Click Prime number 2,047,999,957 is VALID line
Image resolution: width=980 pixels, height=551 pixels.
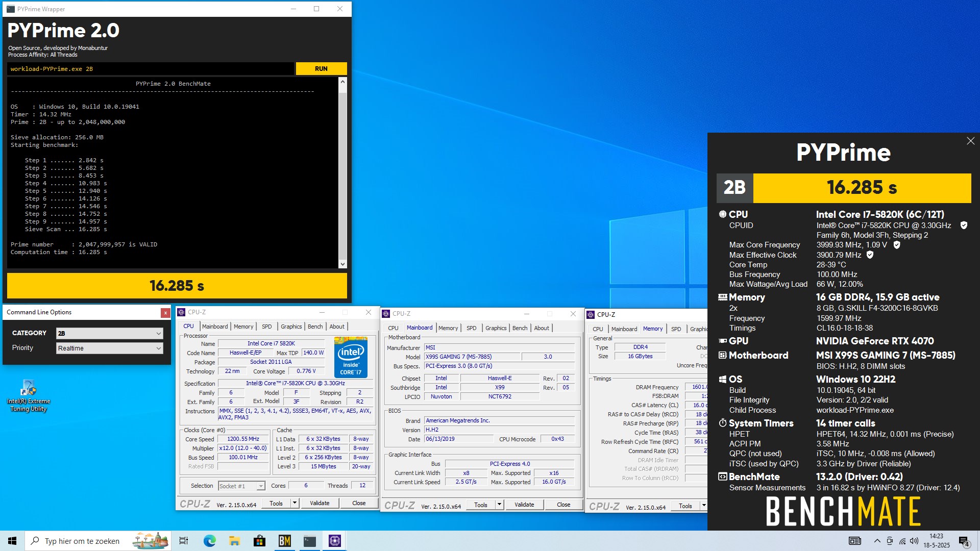coord(84,244)
